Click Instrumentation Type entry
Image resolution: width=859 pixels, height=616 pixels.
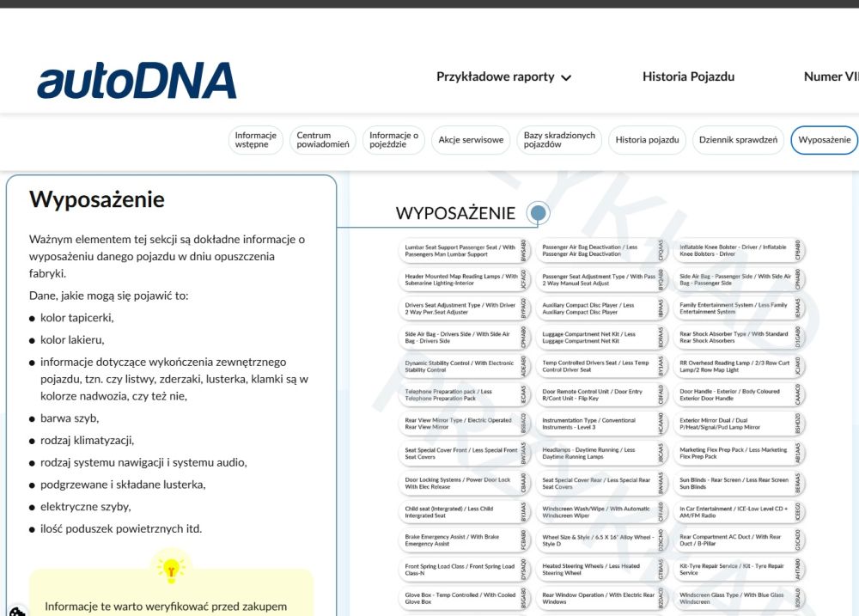pos(600,424)
